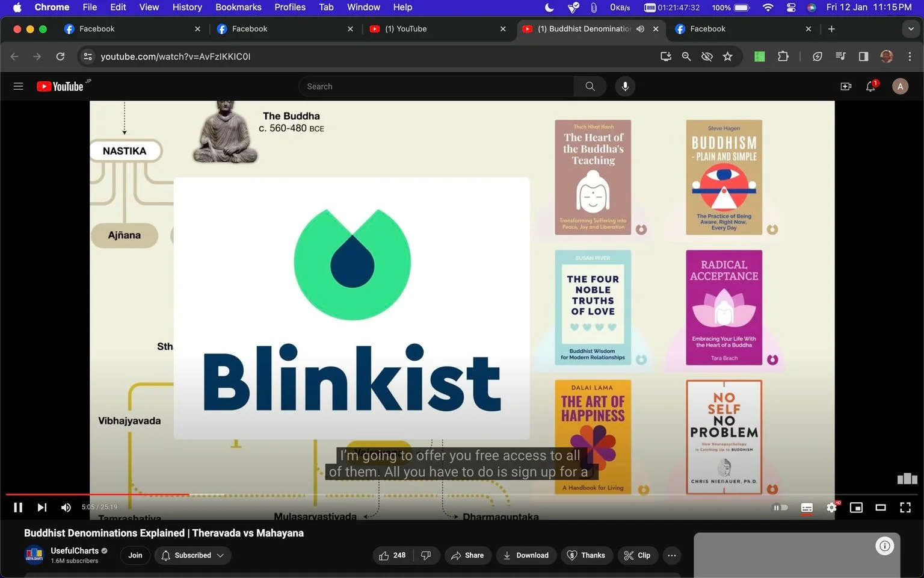Search with voice microphone icon

(625, 87)
